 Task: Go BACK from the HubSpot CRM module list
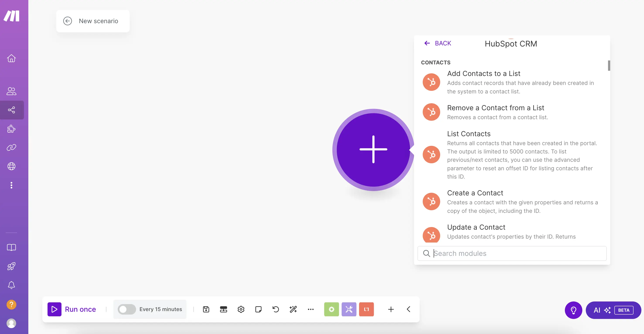pos(438,43)
